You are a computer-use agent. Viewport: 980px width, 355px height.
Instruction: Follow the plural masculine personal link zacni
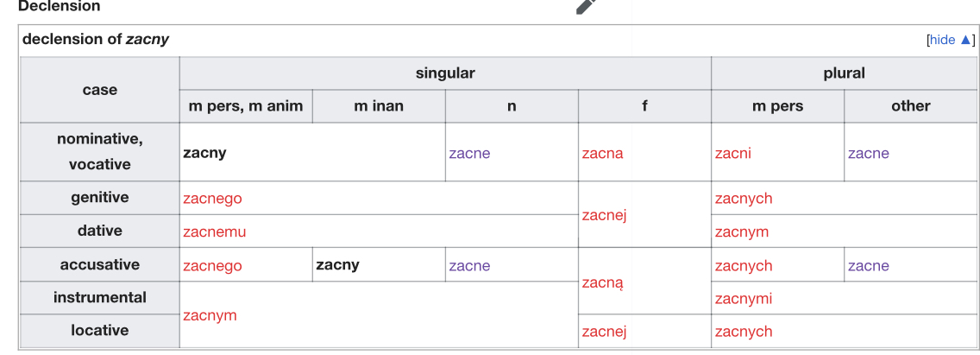pos(733,154)
